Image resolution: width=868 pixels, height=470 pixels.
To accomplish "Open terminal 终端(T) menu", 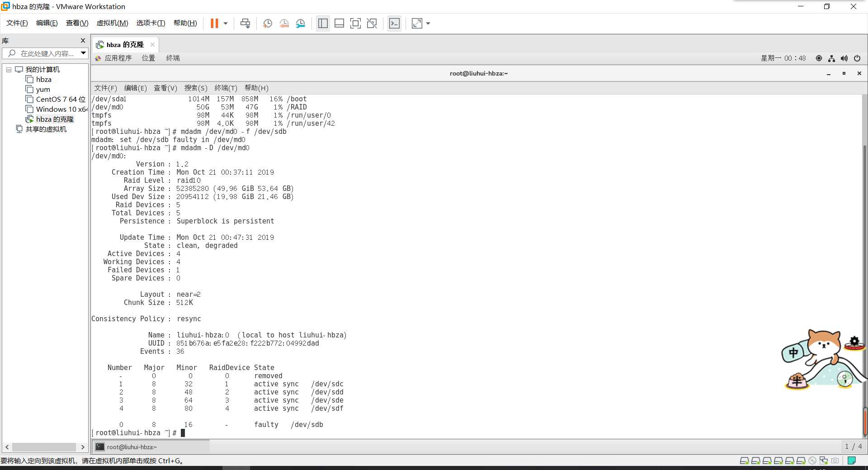I will point(226,88).
